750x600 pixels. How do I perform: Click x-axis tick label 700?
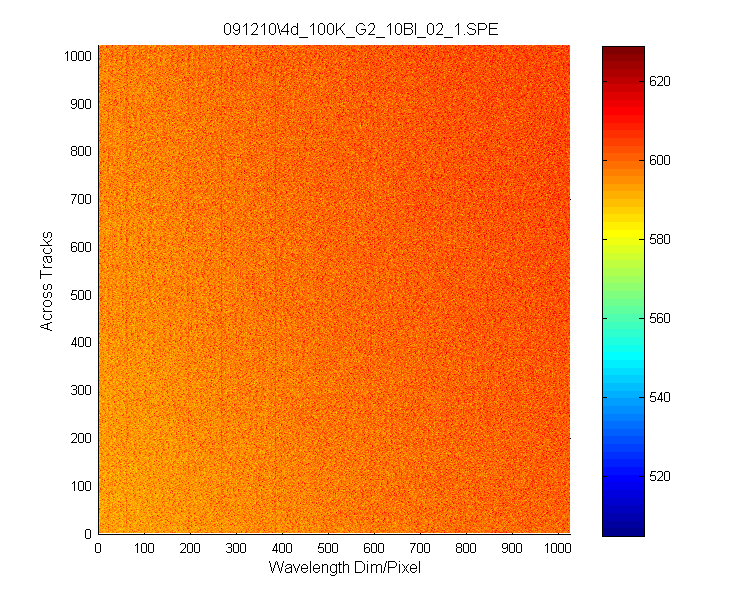[x=419, y=548]
